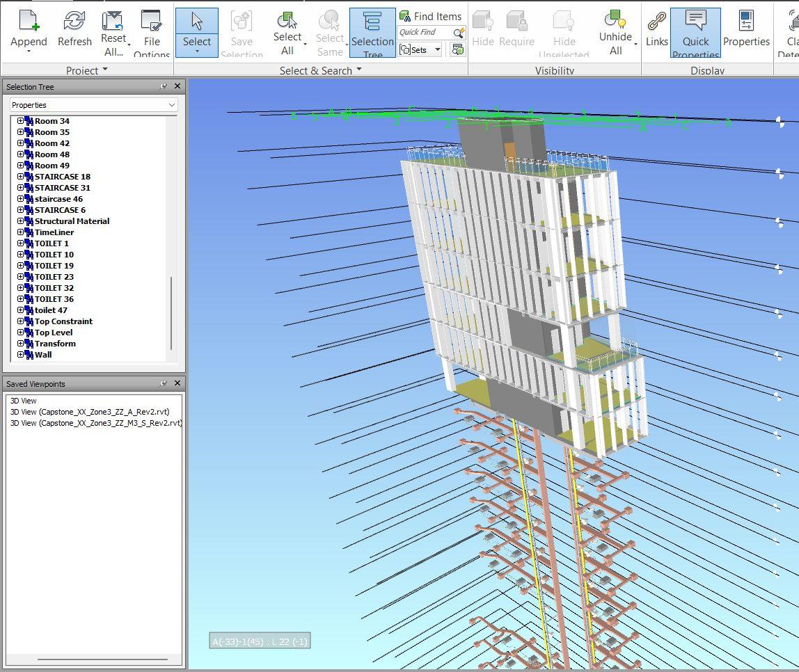Viewport: 799px width, 672px height.
Task: Click the Unhide All icon
Action: tap(615, 19)
